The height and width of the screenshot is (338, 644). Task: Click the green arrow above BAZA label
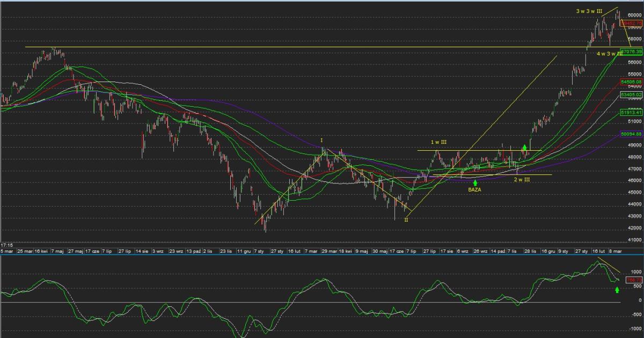tap(475, 183)
